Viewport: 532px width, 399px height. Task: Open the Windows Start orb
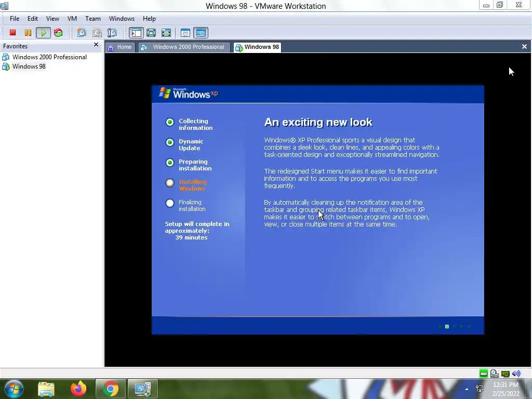tap(14, 389)
